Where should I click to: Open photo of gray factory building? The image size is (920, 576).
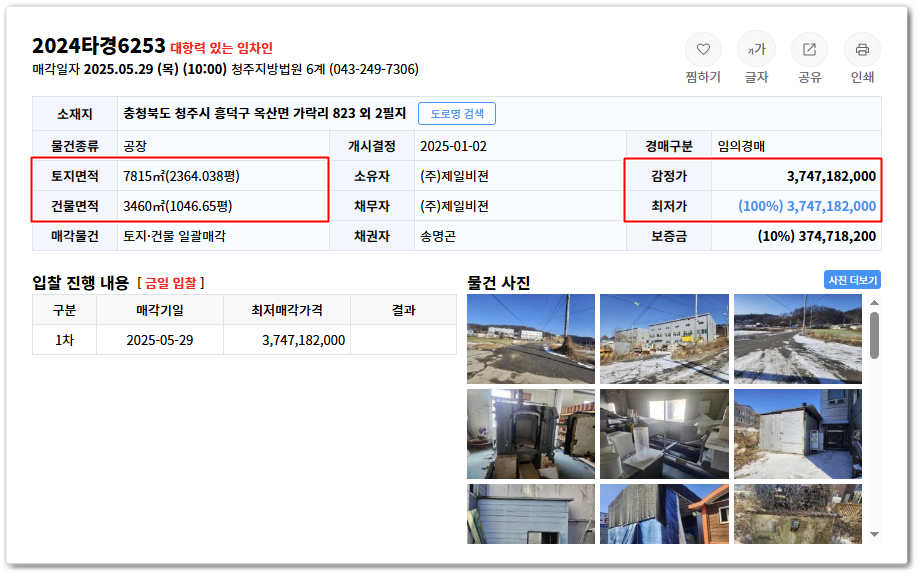tap(664, 339)
